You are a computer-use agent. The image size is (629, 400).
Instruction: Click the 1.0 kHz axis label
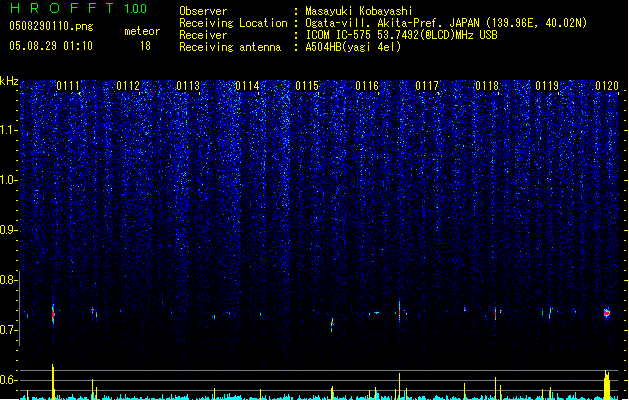pyautogui.click(x=9, y=180)
